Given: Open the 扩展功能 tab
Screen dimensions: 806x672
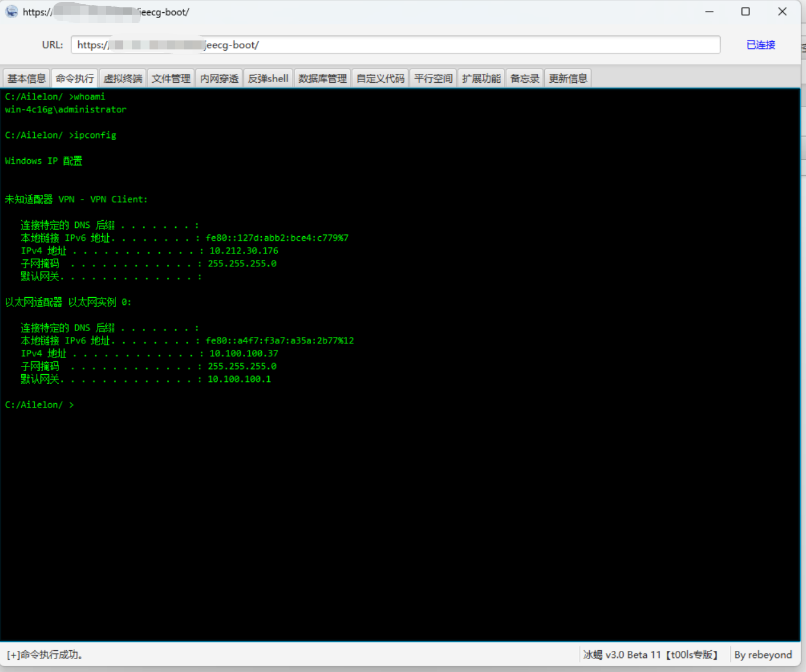Looking at the screenshot, I should 481,78.
